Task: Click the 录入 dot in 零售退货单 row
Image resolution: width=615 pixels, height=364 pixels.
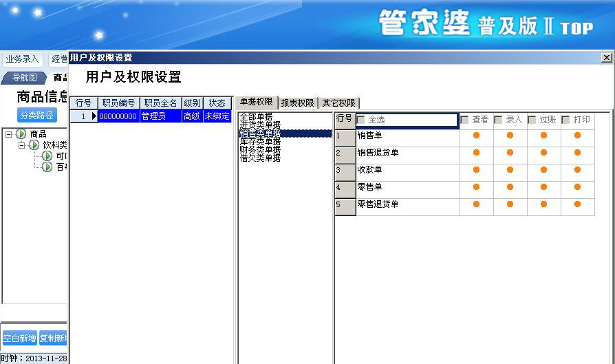Action: (x=510, y=204)
